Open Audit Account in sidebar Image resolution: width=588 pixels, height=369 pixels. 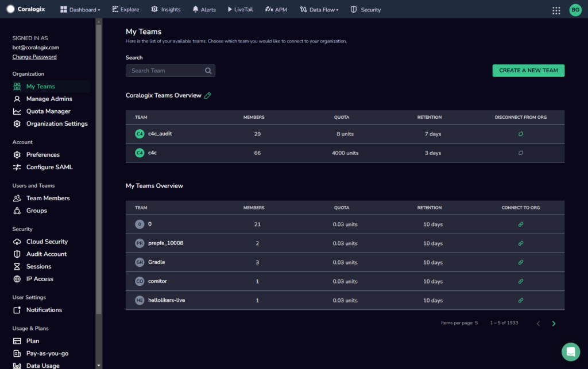(x=40, y=254)
